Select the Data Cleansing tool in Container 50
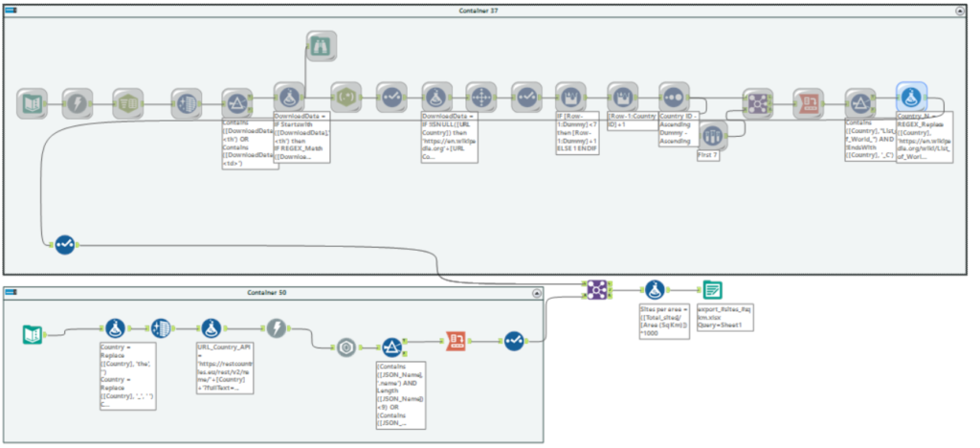 pyautogui.click(x=161, y=328)
